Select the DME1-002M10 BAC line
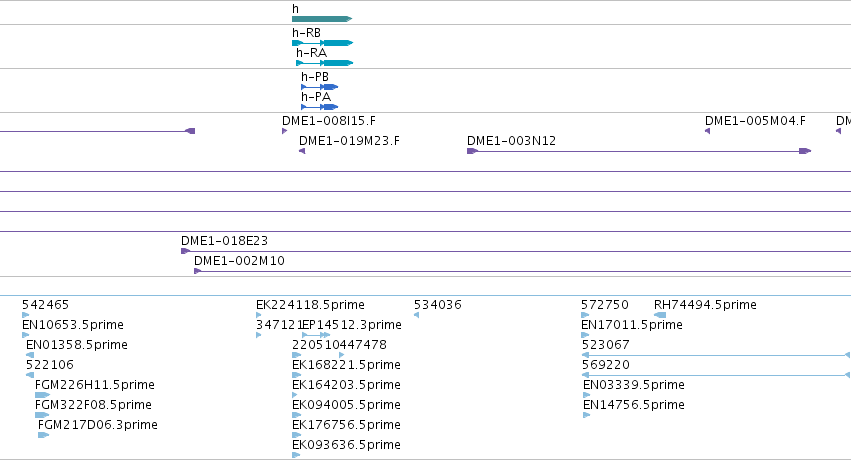The image size is (851, 460). [x=522, y=271]
